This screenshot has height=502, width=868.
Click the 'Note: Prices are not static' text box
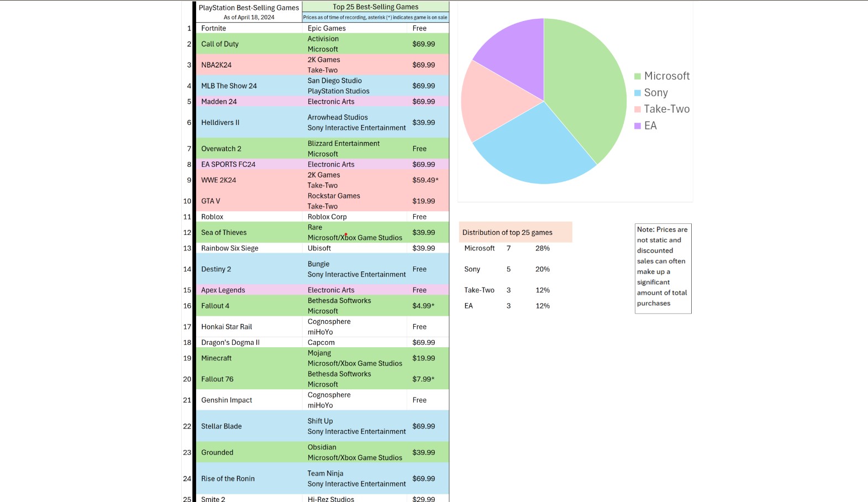point(663,269)
